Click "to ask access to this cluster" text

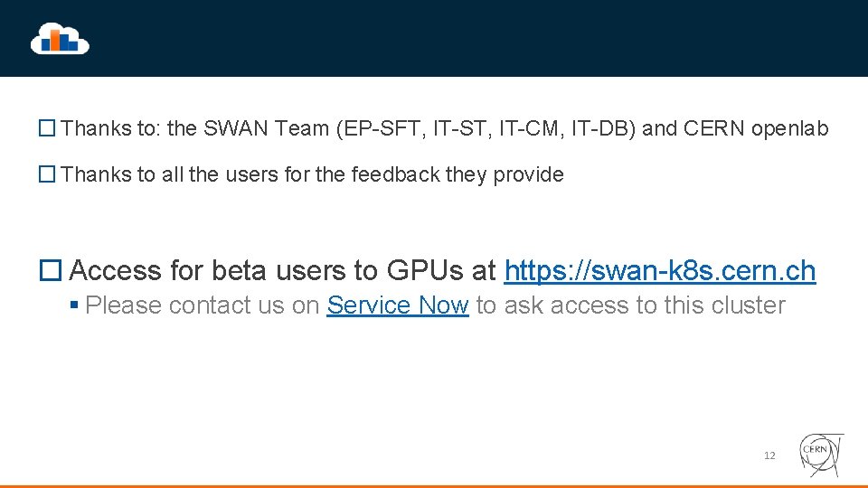[x=630, y=305]
